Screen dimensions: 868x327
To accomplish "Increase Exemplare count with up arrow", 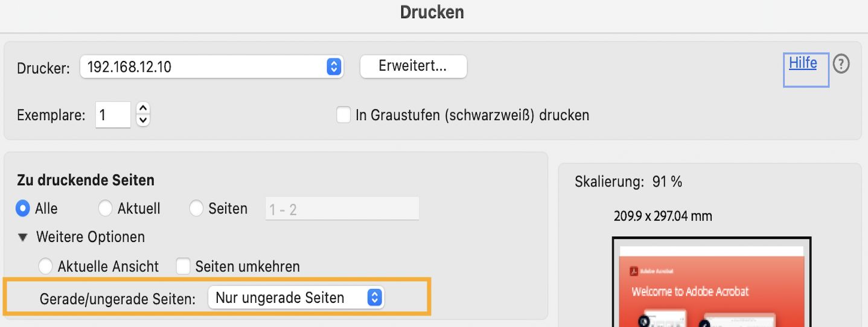I will [x=143, y=109].
